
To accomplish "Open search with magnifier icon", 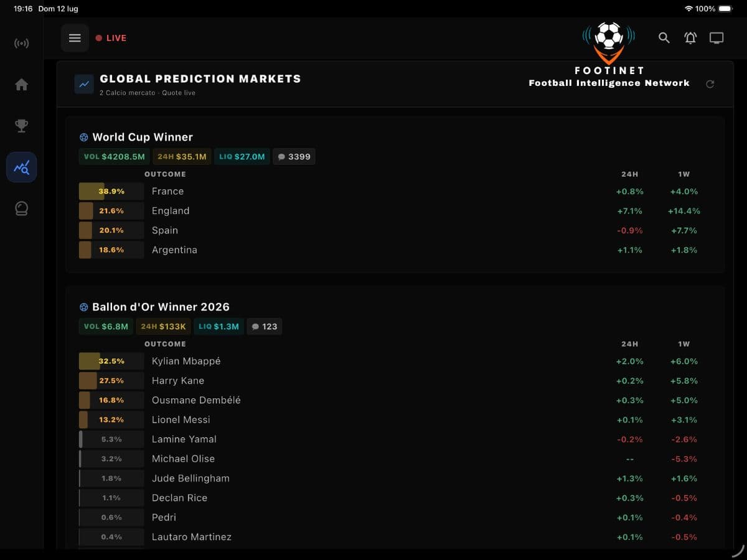I will [x=664, y=38].
